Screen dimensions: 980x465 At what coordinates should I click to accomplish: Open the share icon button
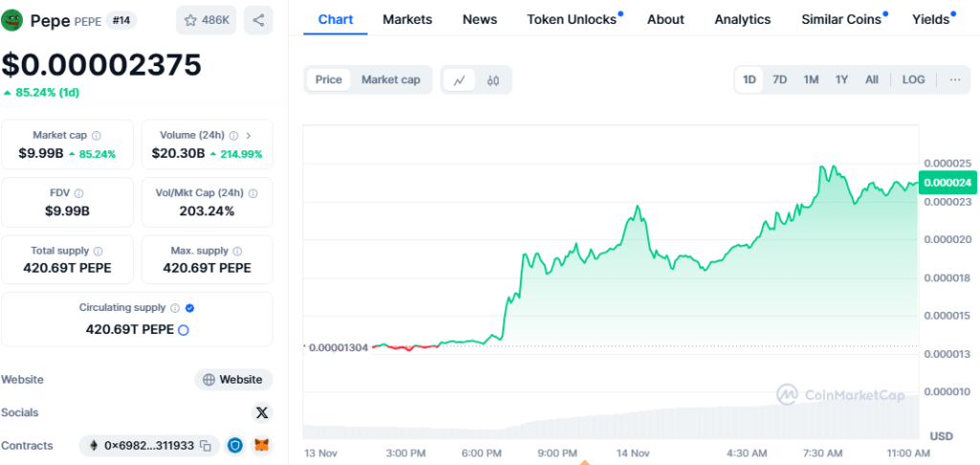click(x=258, y=21)
